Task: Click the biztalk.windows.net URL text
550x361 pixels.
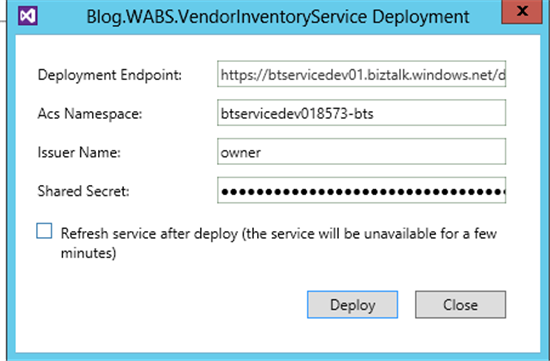Action: point(363,75)
